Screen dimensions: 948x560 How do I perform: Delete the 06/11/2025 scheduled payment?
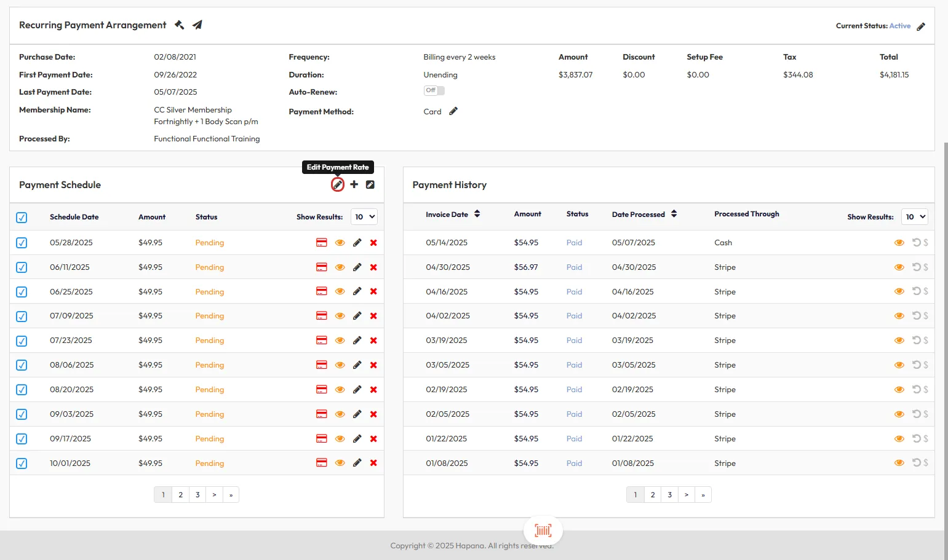(373, 267)
